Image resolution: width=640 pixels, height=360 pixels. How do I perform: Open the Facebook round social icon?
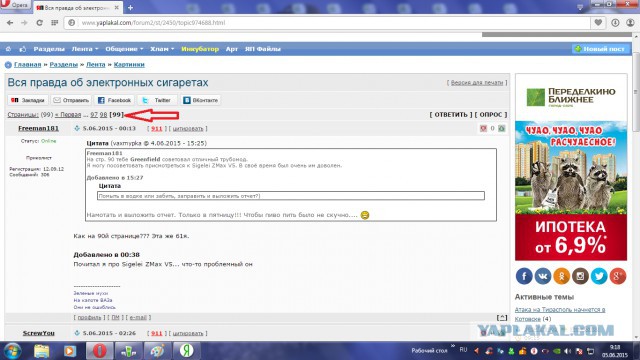524,276
